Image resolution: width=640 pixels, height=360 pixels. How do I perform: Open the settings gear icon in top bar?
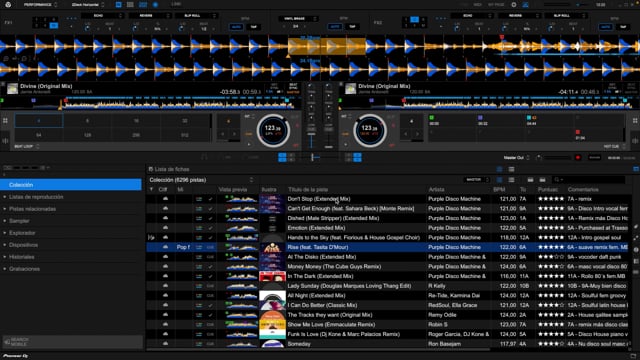coord(514,4)
